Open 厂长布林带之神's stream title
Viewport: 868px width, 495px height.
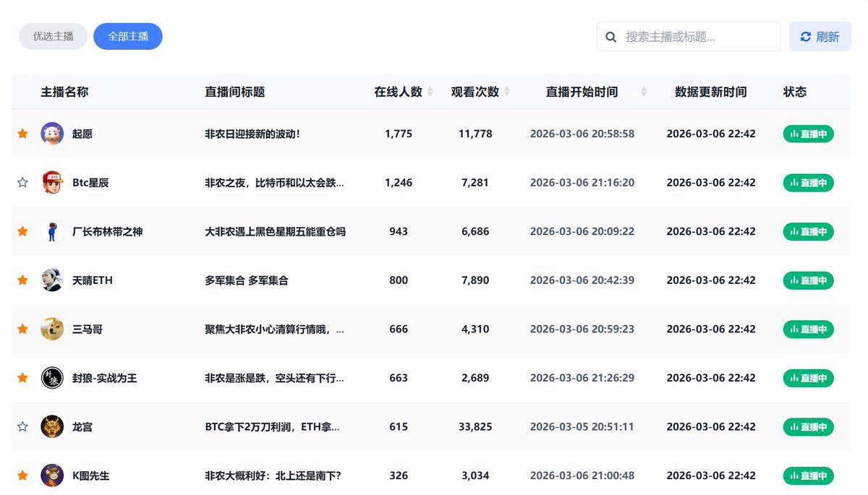click(x=274, y=231)
